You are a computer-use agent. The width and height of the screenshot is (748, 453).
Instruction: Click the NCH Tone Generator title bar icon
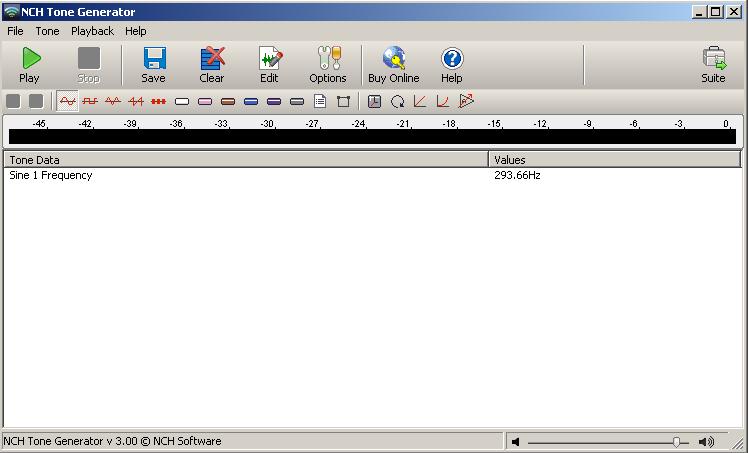[11, 12]
